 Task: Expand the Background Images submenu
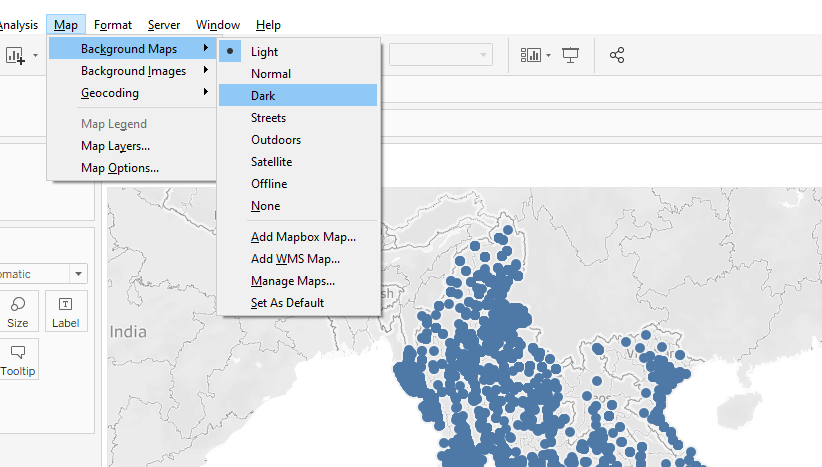coord(133,71)
